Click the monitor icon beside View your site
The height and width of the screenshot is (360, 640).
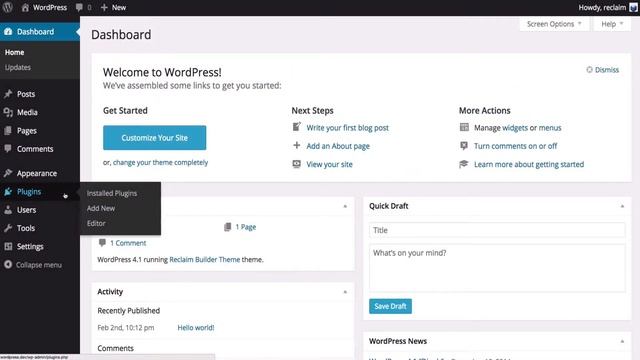click(297, 164)
